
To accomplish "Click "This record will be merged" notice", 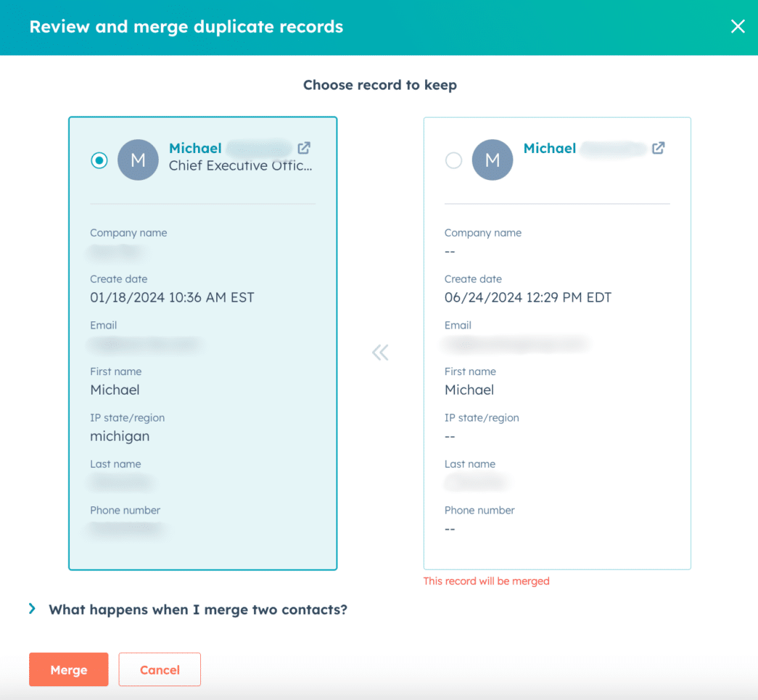I will (486, 581).
